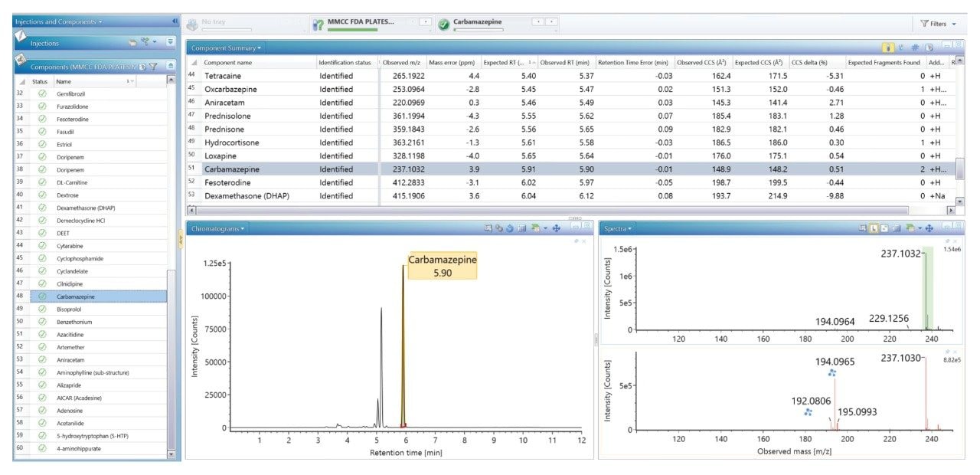This screenshot has height=475, width=980.
Task: Click the No tray icon in top bar
Action: (191, 24)
